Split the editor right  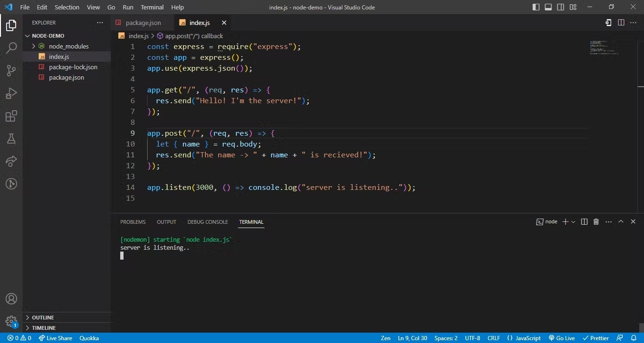point(621,23)
